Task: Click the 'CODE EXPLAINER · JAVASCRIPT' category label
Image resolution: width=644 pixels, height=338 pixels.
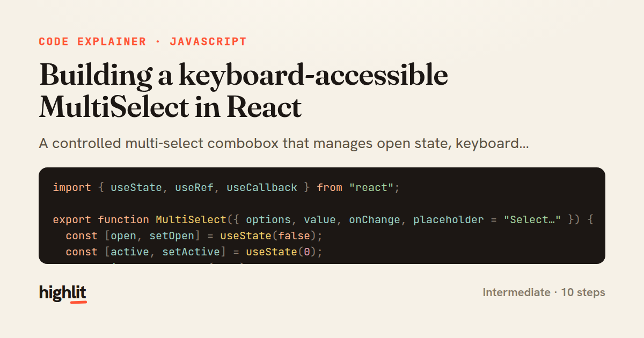Action: point(143,42)
